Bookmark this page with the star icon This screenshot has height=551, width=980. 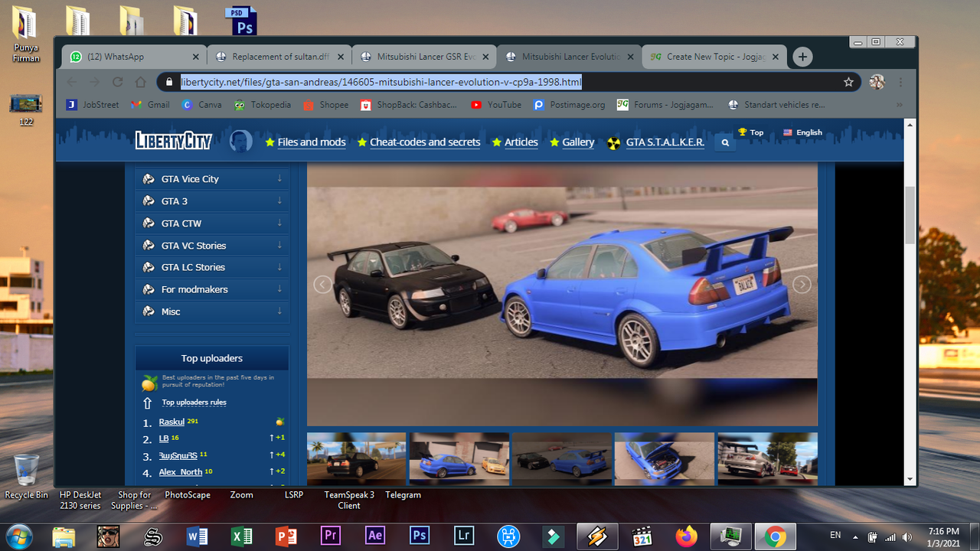848,82
